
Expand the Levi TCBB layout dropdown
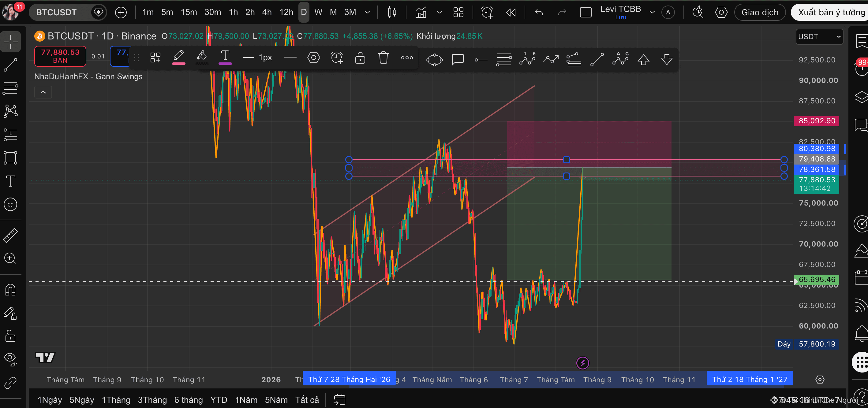pos(652,13)
